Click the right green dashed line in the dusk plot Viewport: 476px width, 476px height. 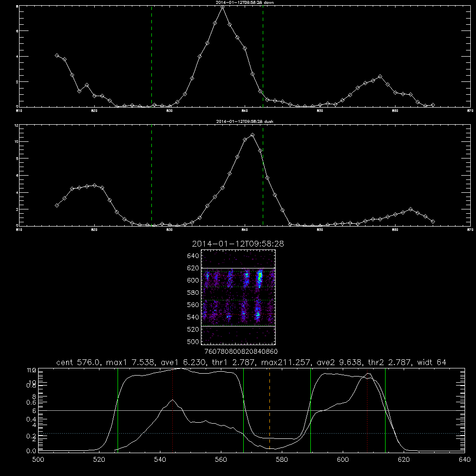263,175
